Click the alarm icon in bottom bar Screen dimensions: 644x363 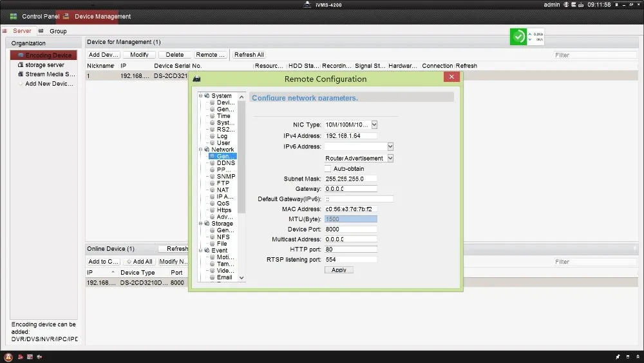(8, 357)
